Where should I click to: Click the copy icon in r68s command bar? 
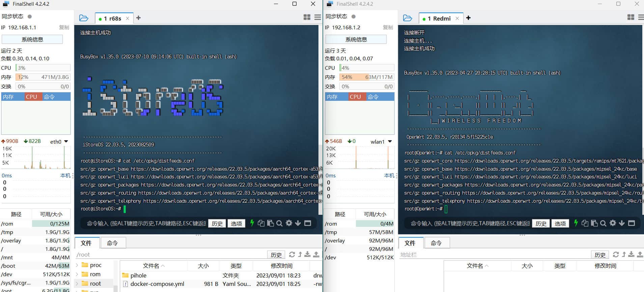tap(261, 223)
